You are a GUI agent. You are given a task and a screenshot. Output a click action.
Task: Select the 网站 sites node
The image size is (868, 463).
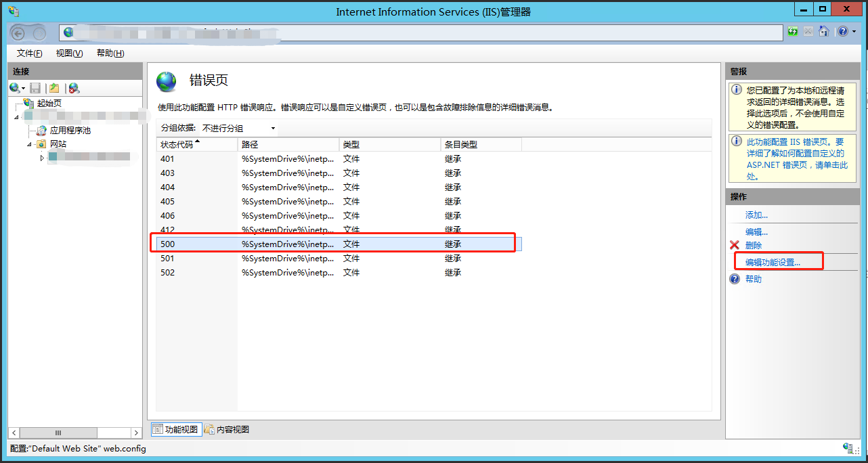click(58, 144)
